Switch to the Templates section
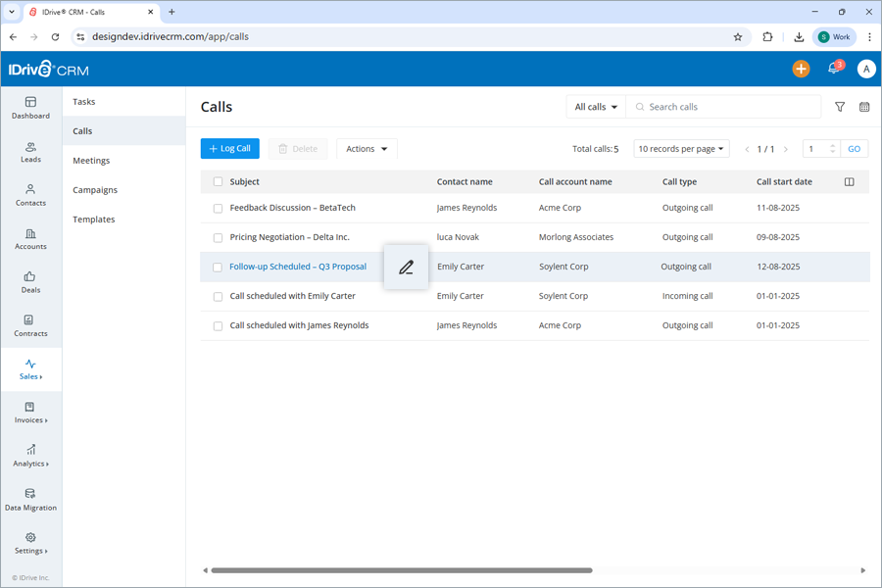Screen dimensions: 882x588 [93, 219]
